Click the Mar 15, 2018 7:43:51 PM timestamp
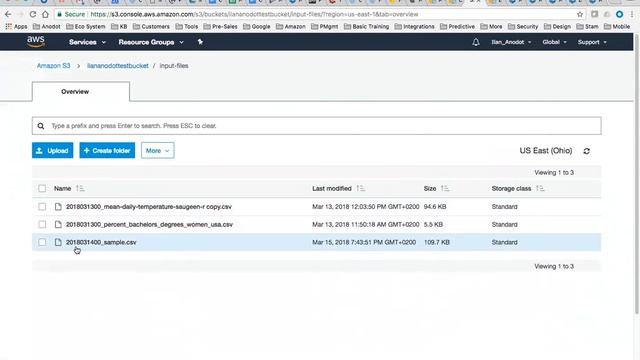 point(364,242)
